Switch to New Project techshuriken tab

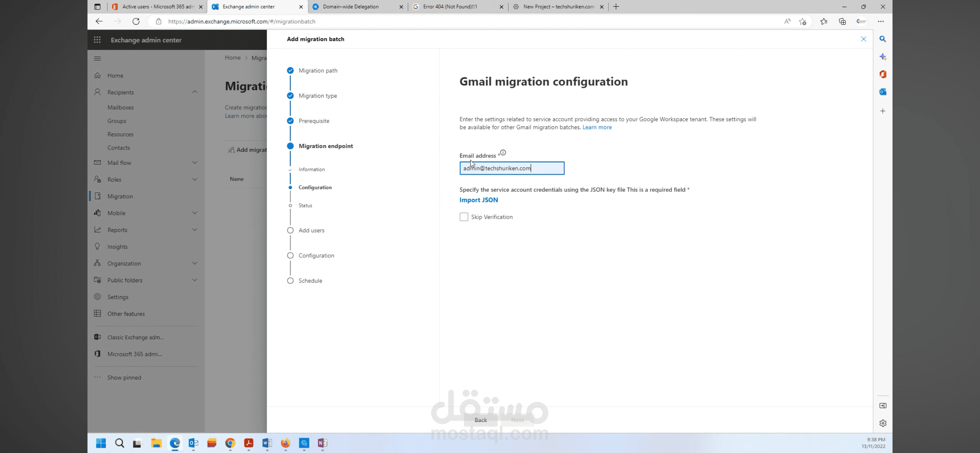click(558, 6)
